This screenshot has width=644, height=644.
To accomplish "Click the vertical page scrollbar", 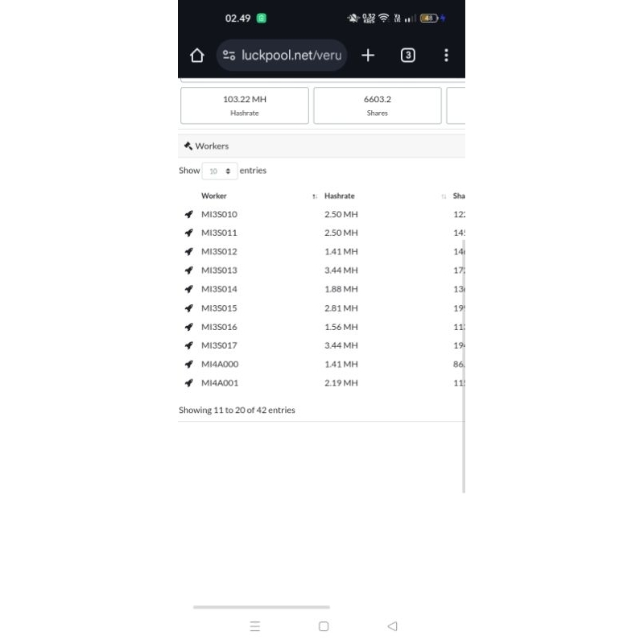I will tap(464, 365).
